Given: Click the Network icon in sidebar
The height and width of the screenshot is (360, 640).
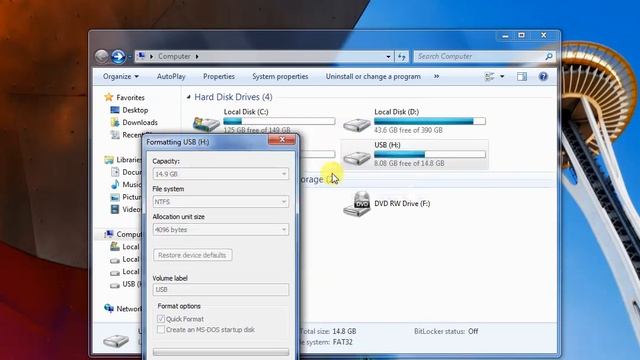Looking at the screenshot, I should 109,309.
